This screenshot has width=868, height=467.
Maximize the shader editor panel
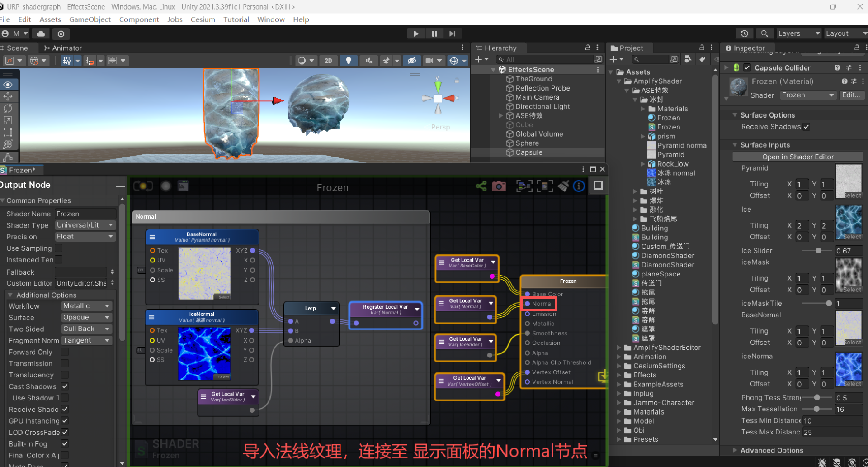[593, 169]
